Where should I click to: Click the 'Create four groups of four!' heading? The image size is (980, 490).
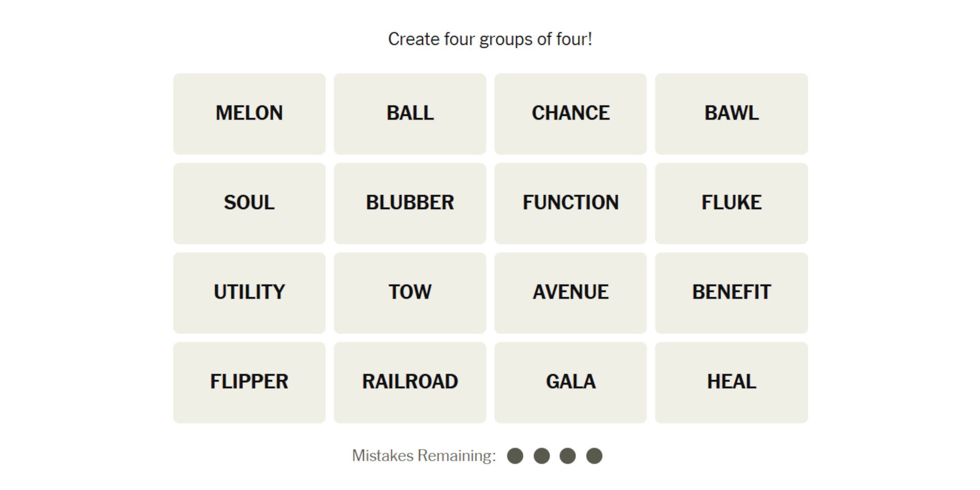point(490,39)
